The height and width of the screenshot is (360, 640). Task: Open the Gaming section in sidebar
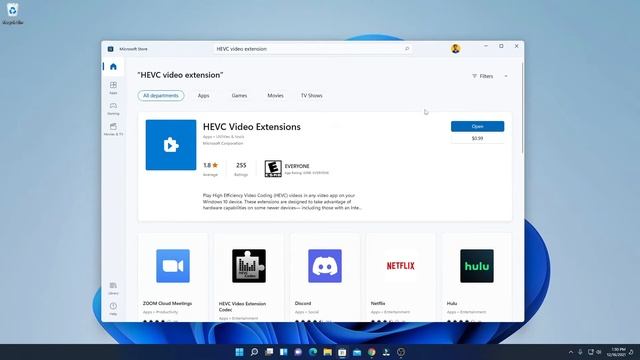(113, 108)
